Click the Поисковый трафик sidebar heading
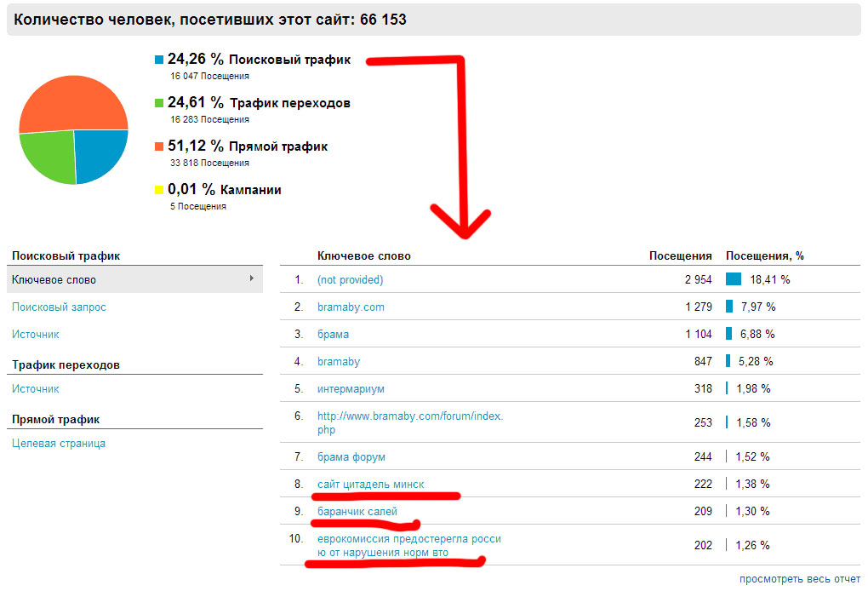Viewport: 868px width, 591px height. point(66,255)
